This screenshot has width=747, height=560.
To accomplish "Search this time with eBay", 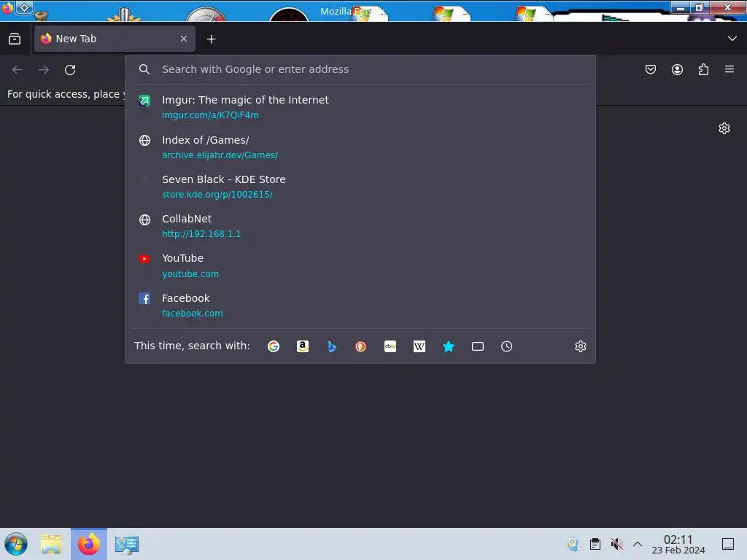I will [x=390, y=346].
